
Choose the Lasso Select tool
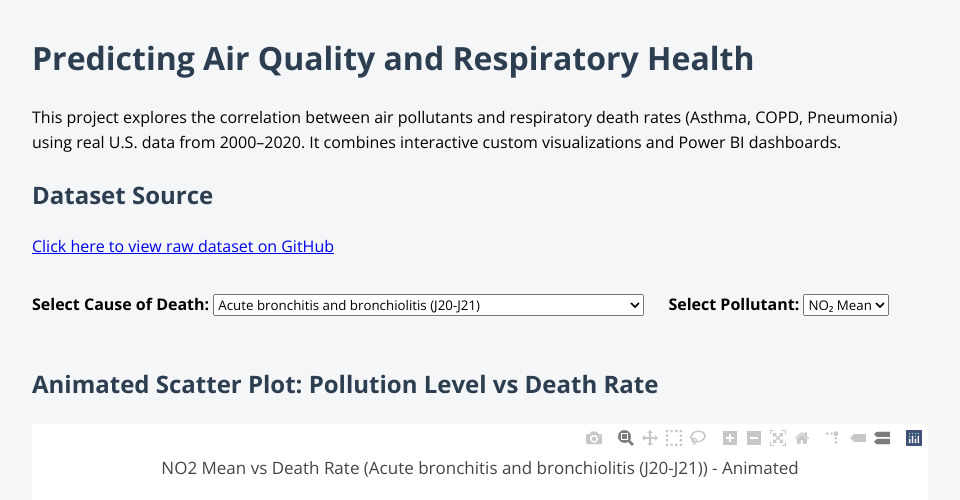[x=698, y=438]
